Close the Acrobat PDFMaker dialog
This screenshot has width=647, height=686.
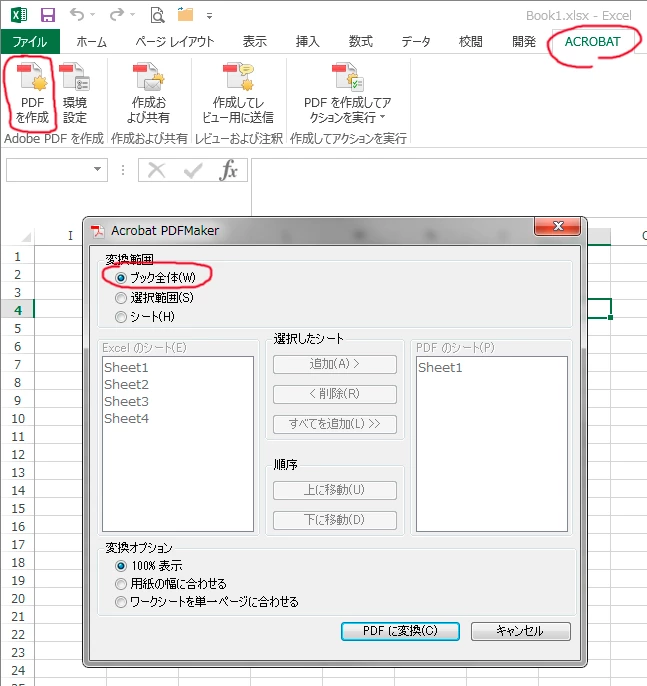[558, 226]
